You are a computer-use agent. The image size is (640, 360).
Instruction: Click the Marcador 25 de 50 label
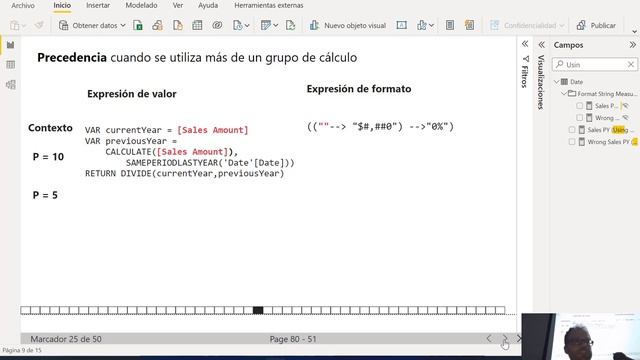(66, 339)
